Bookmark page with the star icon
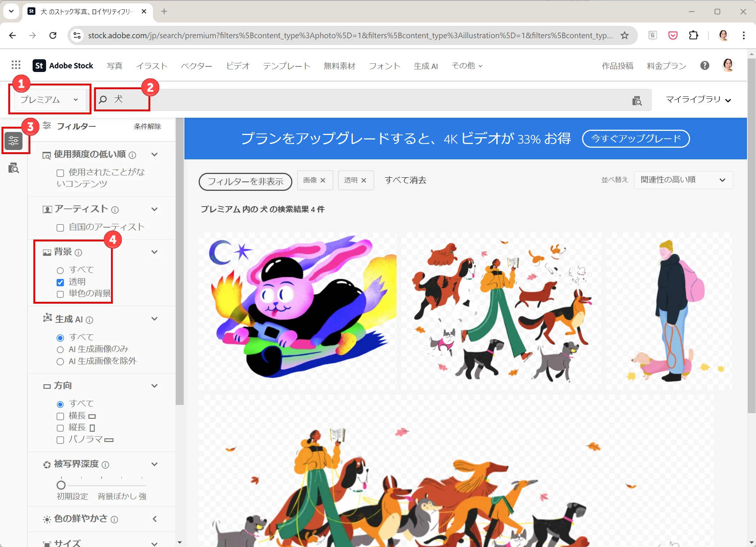 [x=624, y=35]
